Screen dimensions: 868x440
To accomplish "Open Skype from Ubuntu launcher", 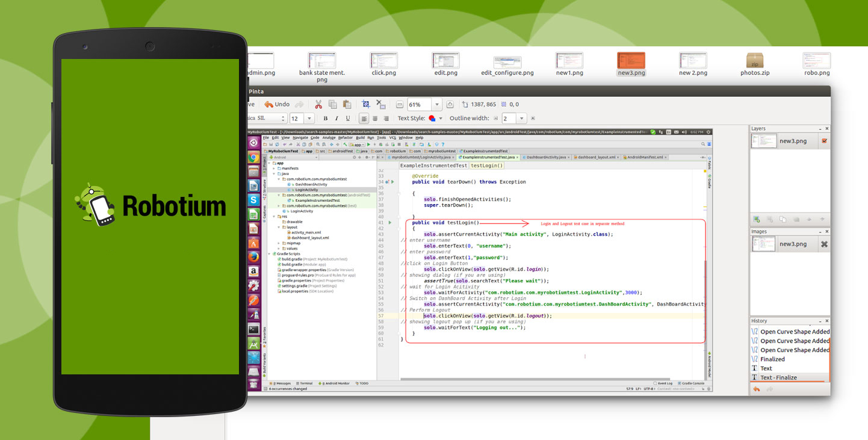I will pyautogui.click(x=254, y=200).
